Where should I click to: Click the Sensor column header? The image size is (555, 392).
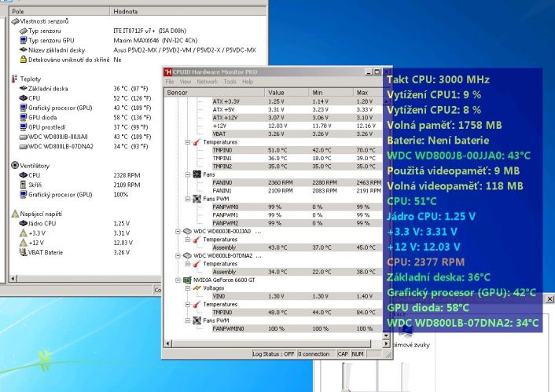point(215,93)
